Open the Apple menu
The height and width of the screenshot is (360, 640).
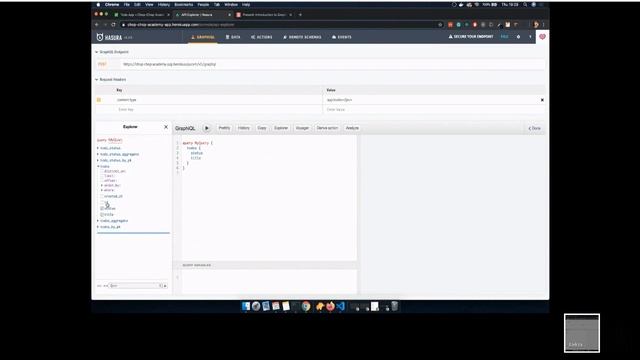click(x=98, y=4)
